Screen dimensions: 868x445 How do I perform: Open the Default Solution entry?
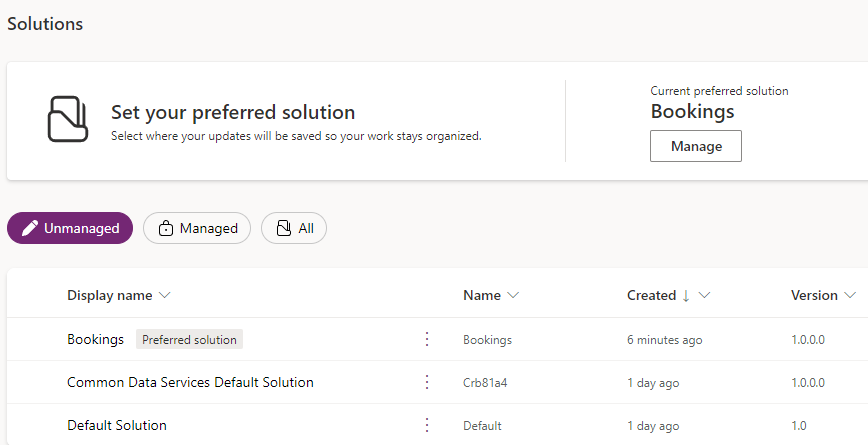pyautogui.click(x=117, y=425)
